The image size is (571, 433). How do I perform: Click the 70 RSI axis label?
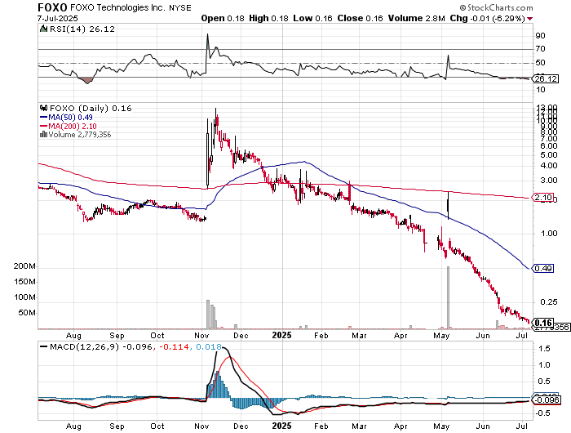tap(540, 49)
